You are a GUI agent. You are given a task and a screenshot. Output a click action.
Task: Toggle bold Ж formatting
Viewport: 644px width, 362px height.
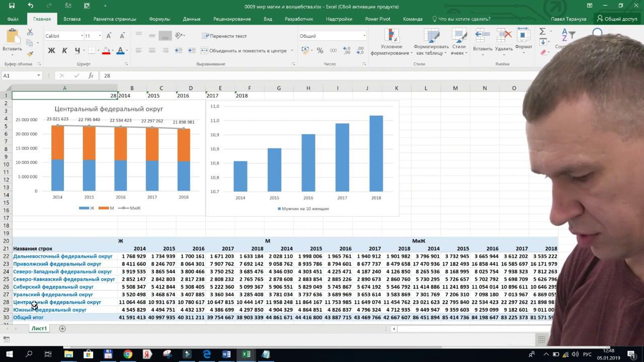click(x=51, y=50)
